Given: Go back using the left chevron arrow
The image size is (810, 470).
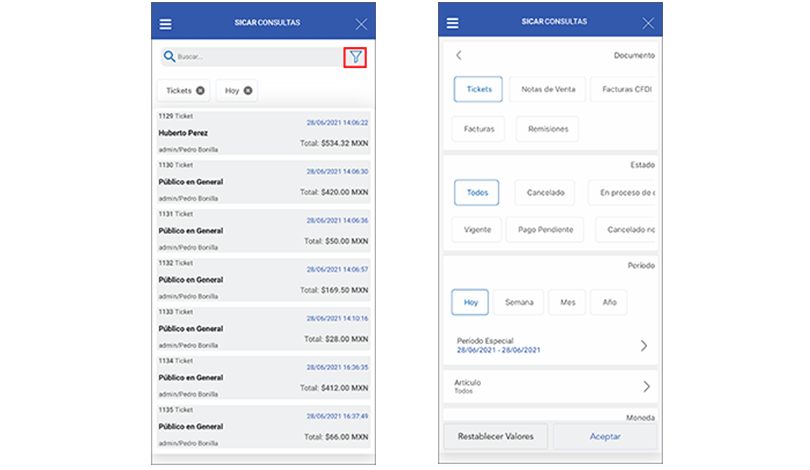Looking at the screenshot, I should pos(458,56).
